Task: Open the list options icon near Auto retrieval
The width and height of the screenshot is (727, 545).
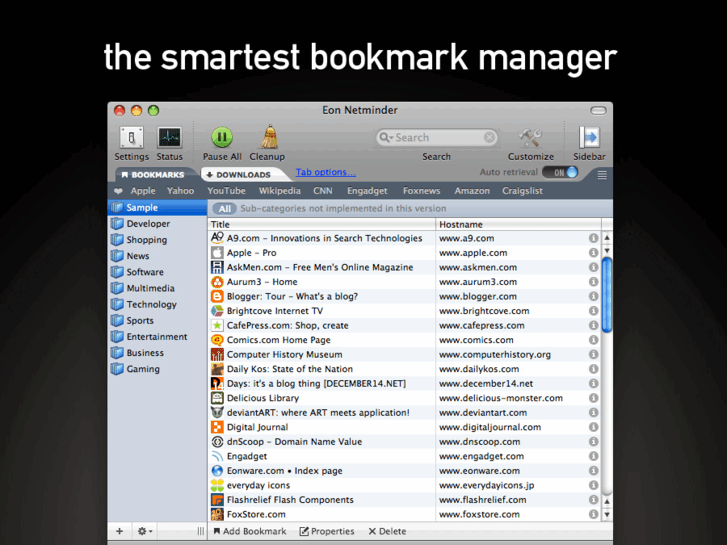Action: (x=602, y=175)
